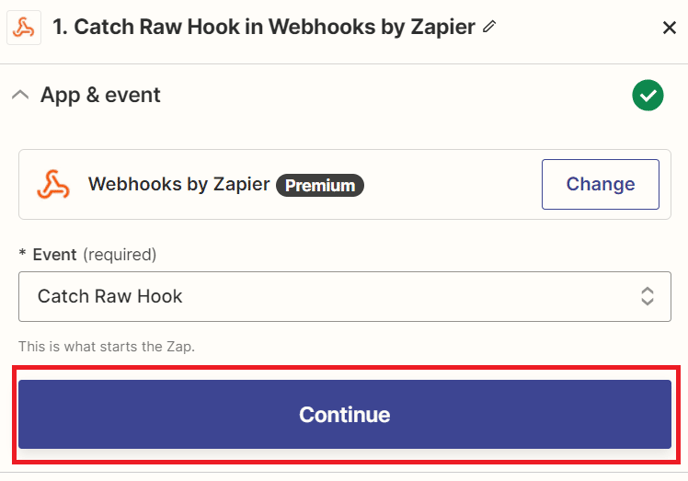Click the App & event heading text
Viewport: 688px width, 481px height.
pyautogui.click(x=100, y=95)
